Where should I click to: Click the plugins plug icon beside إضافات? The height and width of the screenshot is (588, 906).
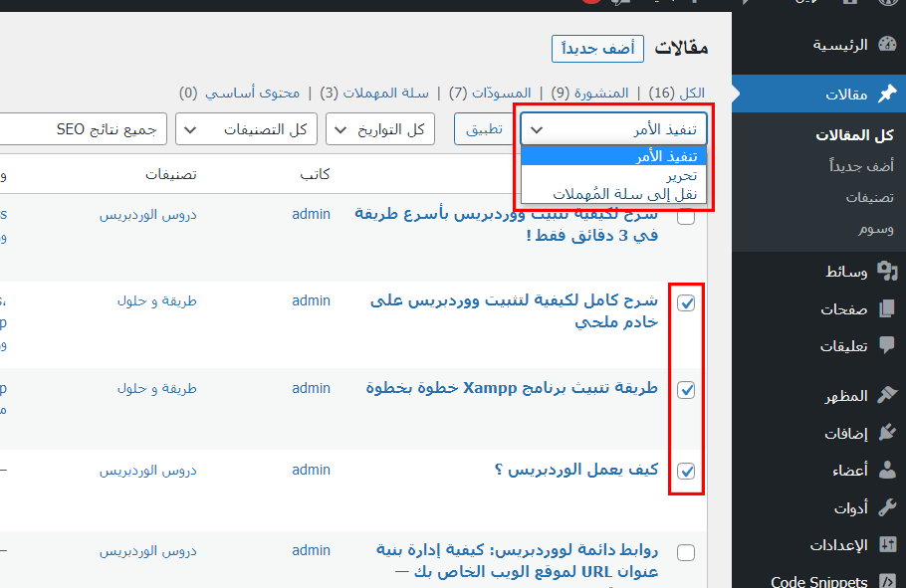(886, 433)
